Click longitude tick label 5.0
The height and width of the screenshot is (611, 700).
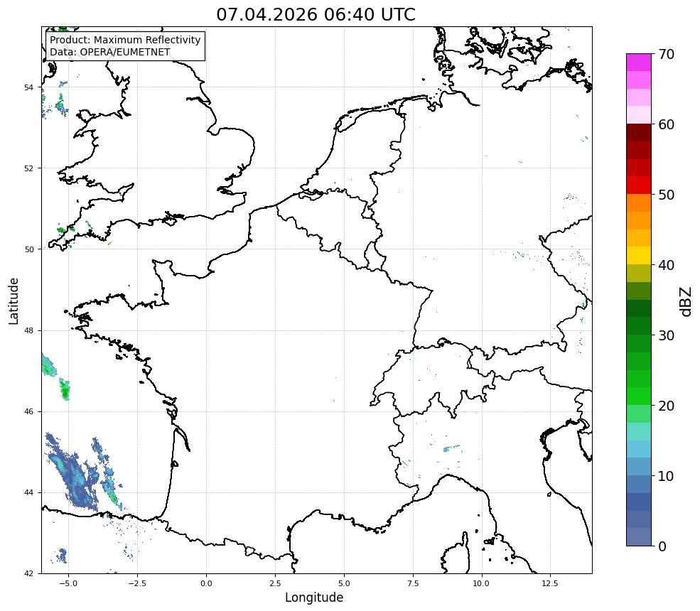[344, 583]
